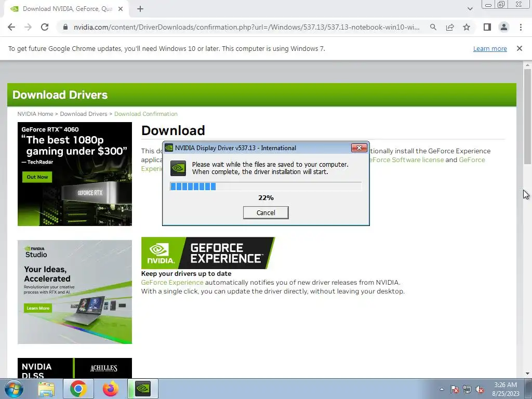This screenshot has width=532, height=399.
Task: Click the share page icon
Action: 450,27
